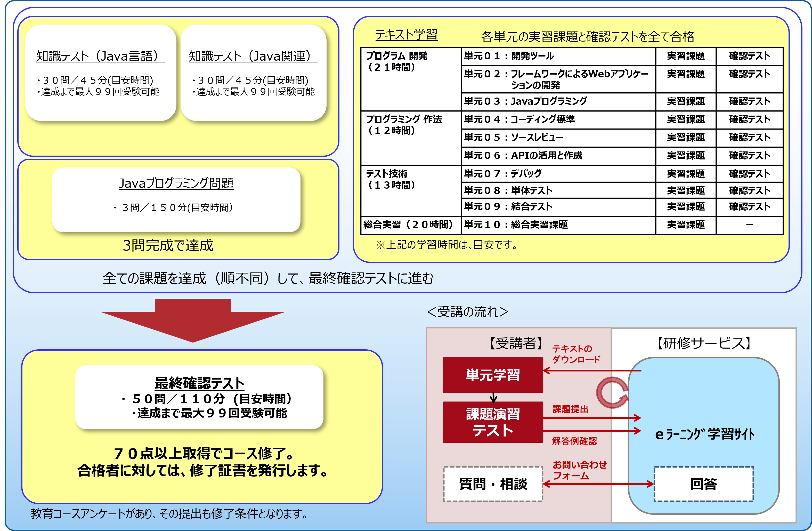812x531 pixels.
Task: Click 【研修サービス】 header
Action: tap(704, 343)
